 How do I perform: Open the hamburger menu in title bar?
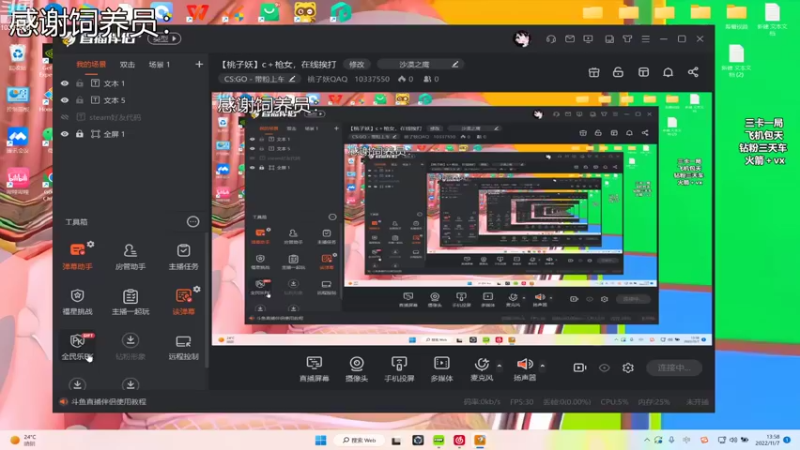[x=646, y=39]
